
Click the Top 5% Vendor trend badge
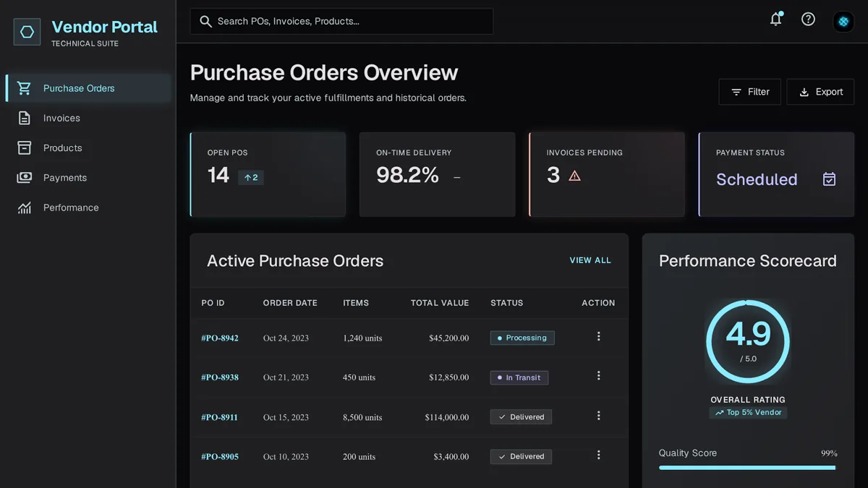[748, 412]
